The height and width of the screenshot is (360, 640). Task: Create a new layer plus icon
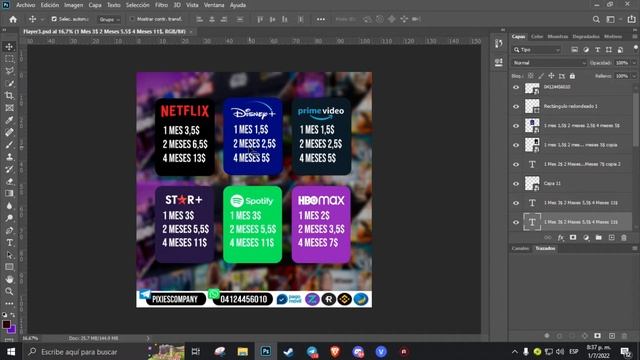[x=611, y=238]
